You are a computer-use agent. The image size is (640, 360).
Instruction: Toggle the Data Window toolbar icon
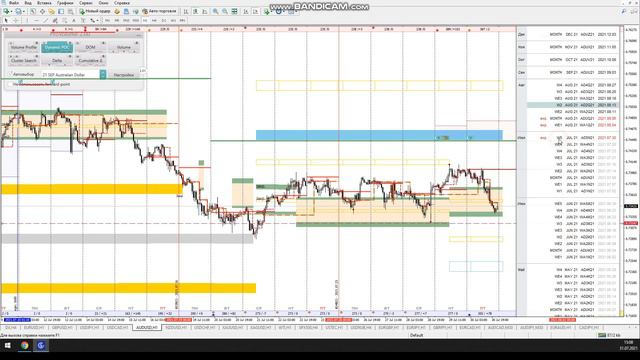(x=42, y=11)
